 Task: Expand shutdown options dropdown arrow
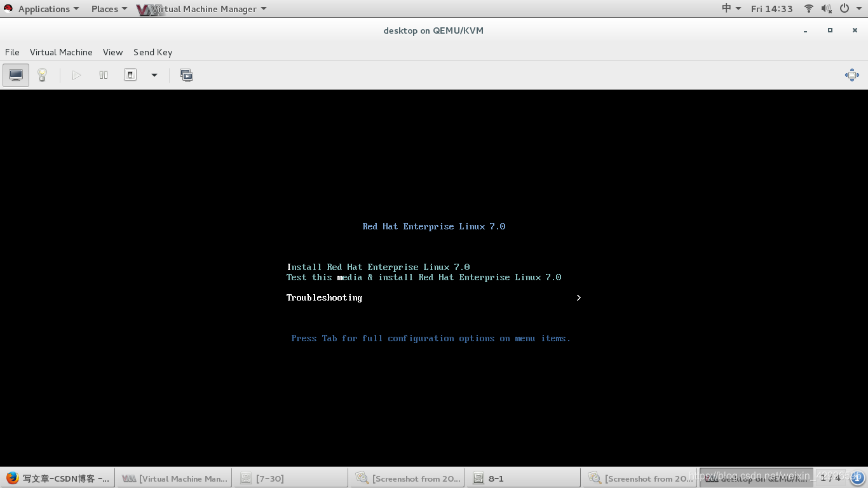point(154,75)
